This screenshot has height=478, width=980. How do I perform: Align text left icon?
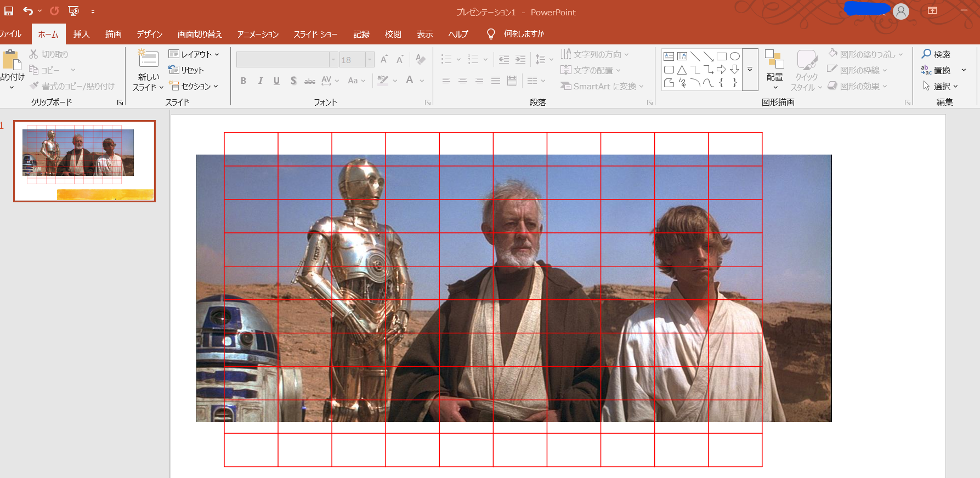tap(446, 81)
